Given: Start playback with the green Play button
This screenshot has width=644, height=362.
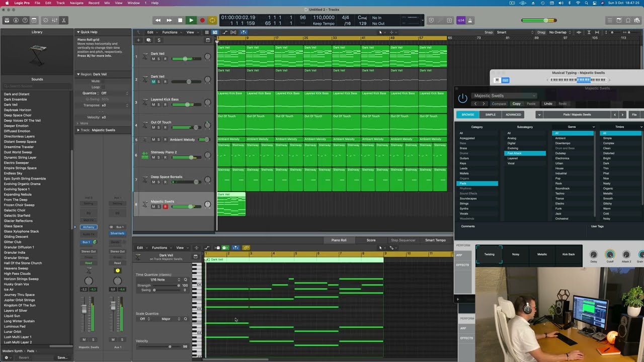Looking at the screenshot, I should tap(191, 20).
